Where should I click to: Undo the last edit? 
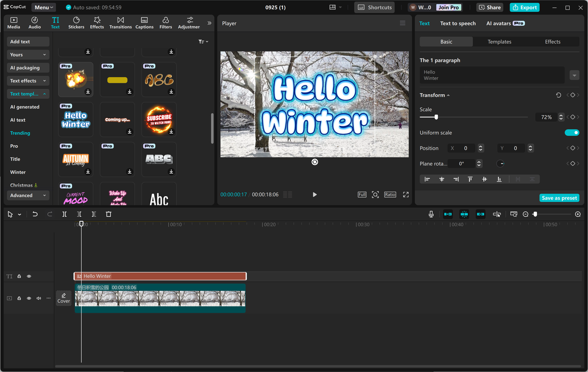pyautogui.click(x=35, y=214)
